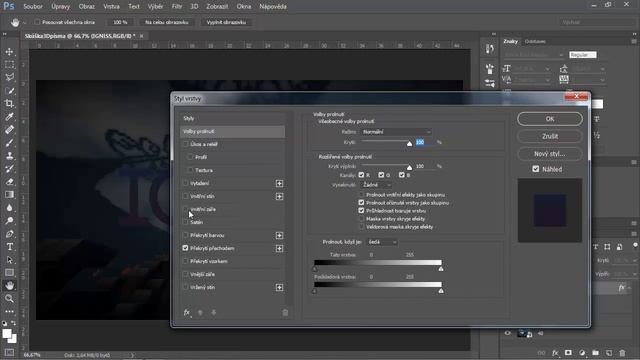This screenshot has height=360, width=640.
Task: Open the Režim blend mode dropdown
Action: pyautogui.click(x=396, y=132)
